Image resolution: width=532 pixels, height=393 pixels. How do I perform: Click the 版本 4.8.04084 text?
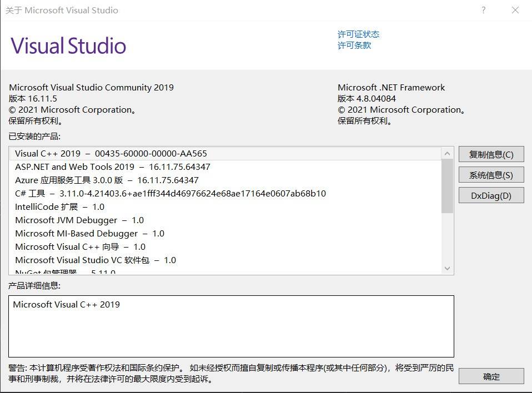click(367, 99)
